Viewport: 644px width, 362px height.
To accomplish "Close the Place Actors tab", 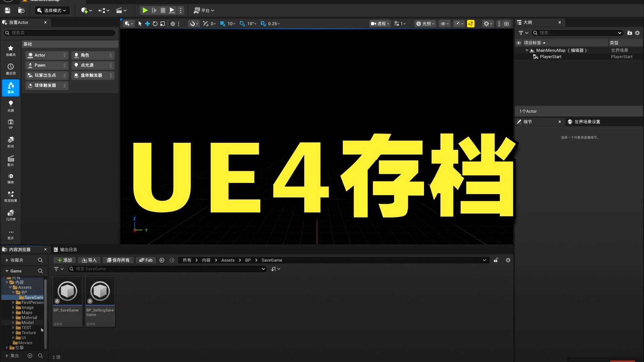I will [45, 22].
